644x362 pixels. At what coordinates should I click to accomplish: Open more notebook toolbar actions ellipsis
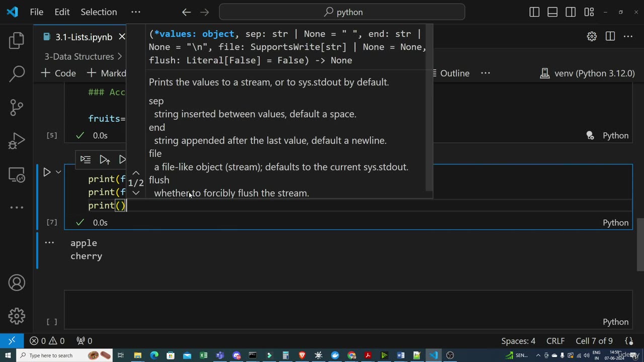click(x=486, y=73)
